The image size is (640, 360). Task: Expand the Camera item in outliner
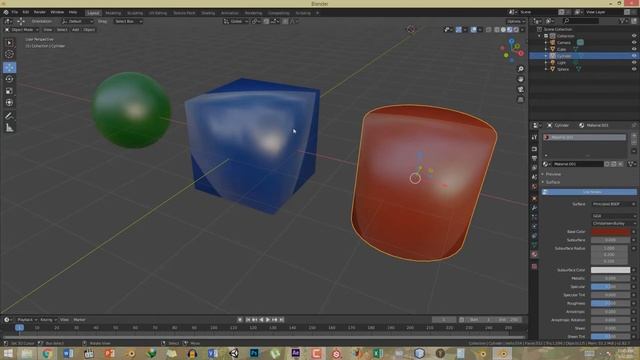546,42
